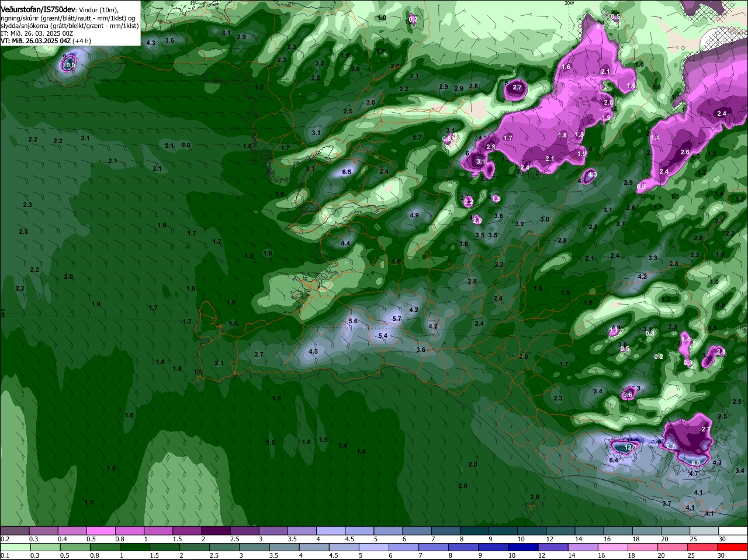748x560 pixels.
Task: Click the 6.5 precipitation value label
Action: (347, 172)
